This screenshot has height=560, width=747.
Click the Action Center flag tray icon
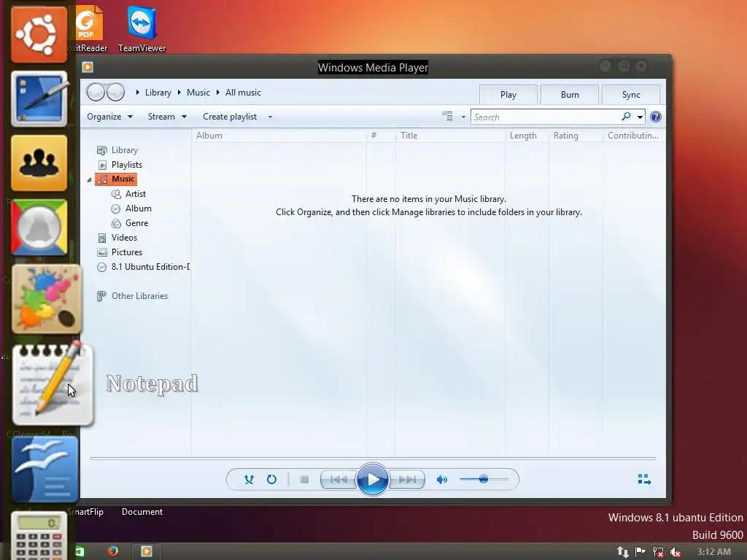click(640, 552)
